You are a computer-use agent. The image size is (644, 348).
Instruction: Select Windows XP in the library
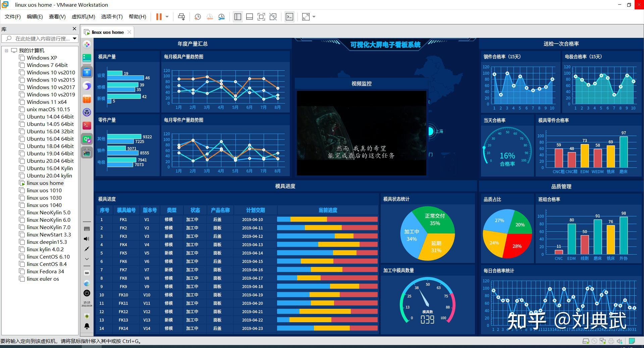pos(42,58)
